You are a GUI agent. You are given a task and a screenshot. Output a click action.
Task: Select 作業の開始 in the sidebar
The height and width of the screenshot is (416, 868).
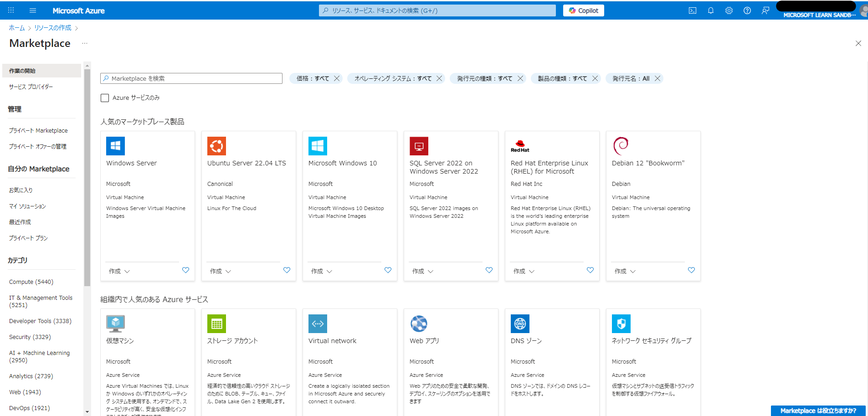[x=41, y=71]
